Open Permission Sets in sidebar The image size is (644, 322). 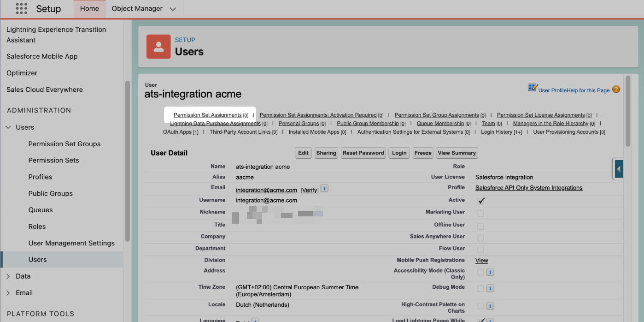pos(54,161)
